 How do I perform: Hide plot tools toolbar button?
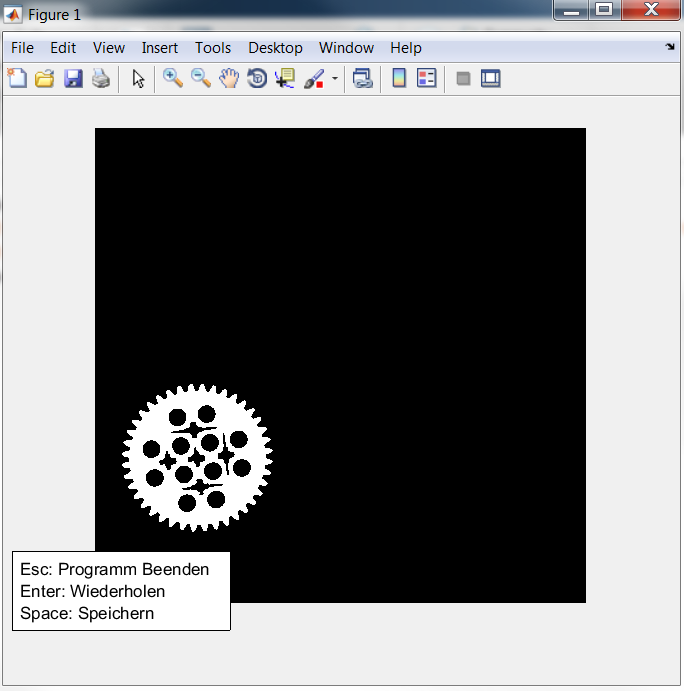[x=463, y=78]
